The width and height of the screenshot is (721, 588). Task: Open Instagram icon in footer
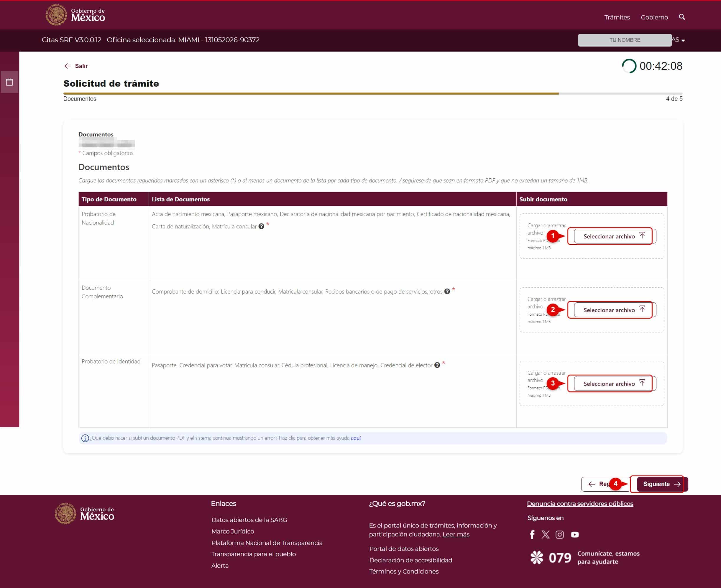[560, 534]
